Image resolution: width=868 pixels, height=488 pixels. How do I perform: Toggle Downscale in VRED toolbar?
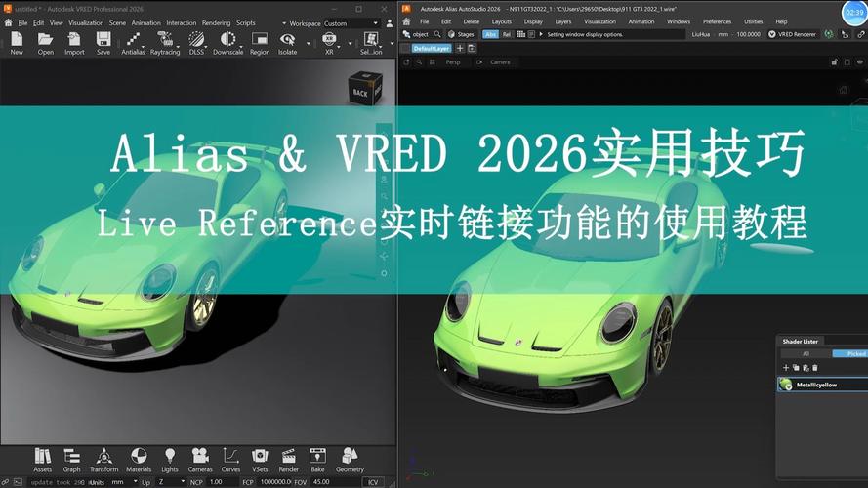click(x=227, y=43)
